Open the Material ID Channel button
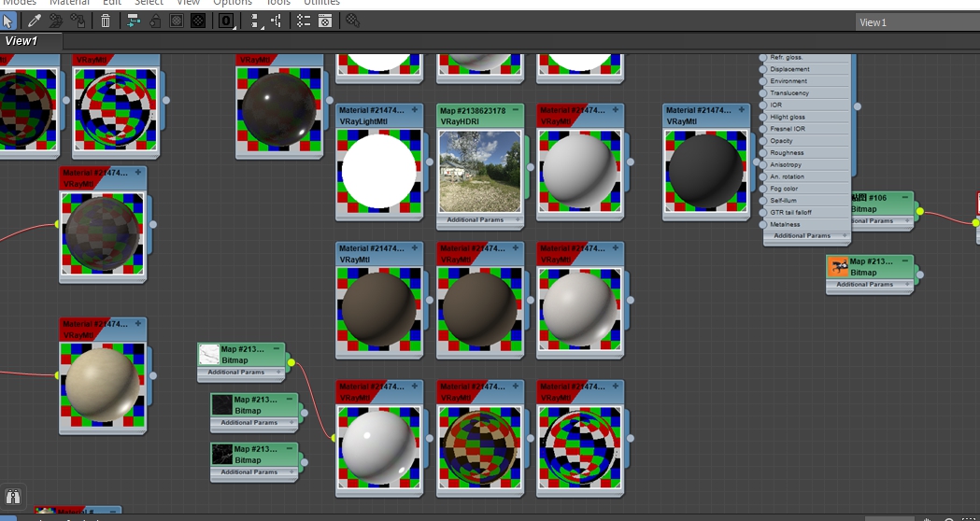This screenshot has width=980, height=521. (225, 20)
